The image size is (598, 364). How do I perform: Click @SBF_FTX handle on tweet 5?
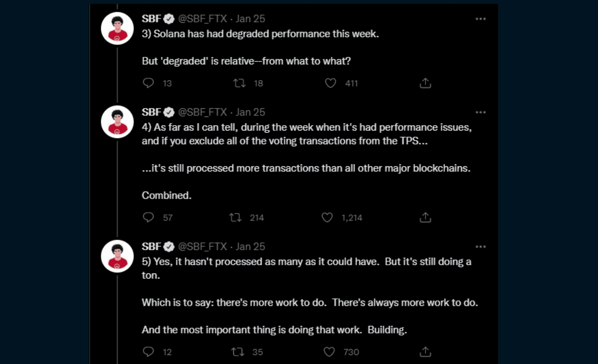202,246
